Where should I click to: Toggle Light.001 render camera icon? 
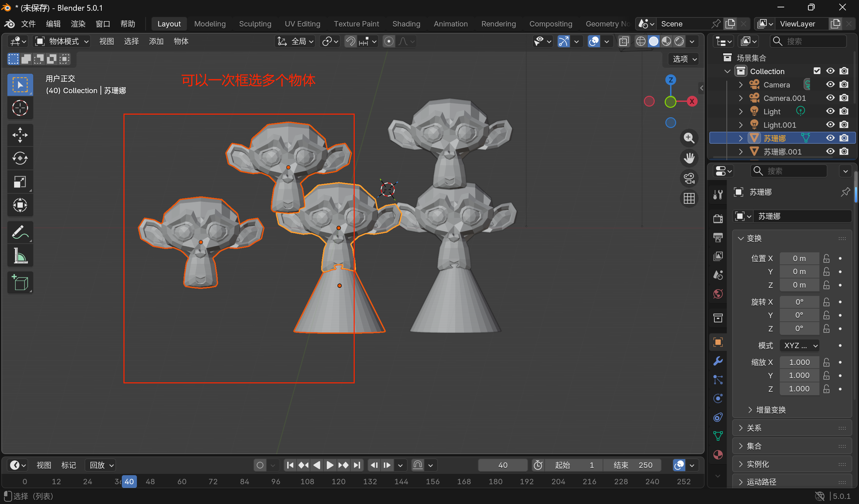tap(844, 125)
